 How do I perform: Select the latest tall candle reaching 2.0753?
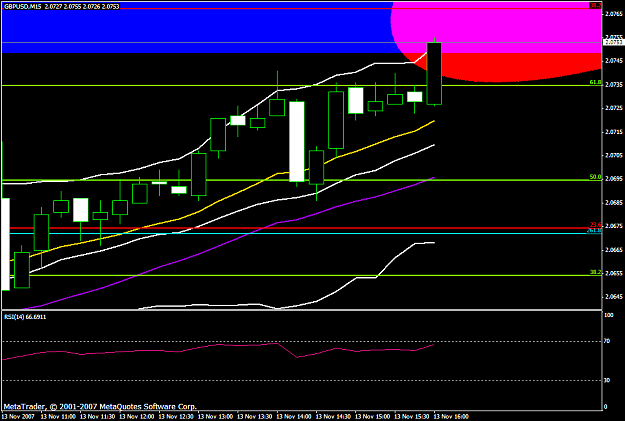(434, 73)
